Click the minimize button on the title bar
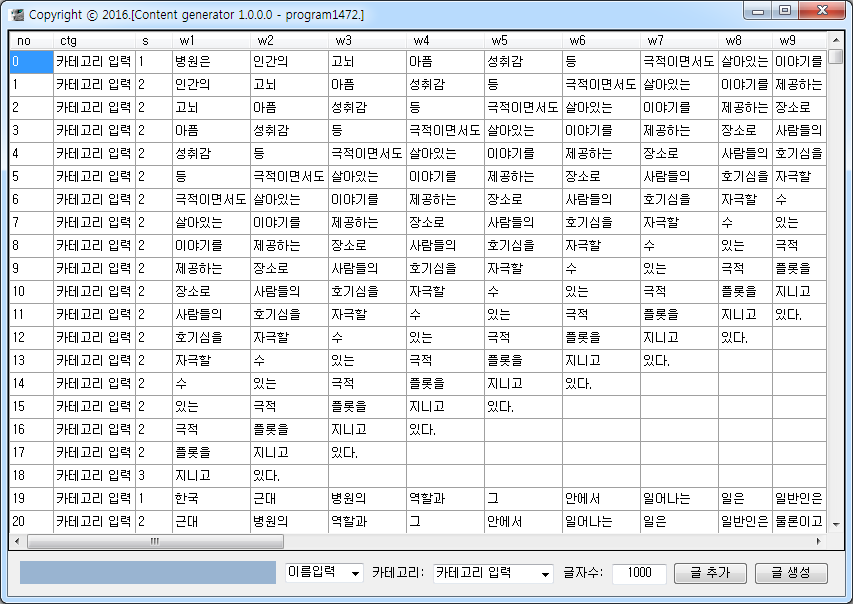 [x=760, y=11]
